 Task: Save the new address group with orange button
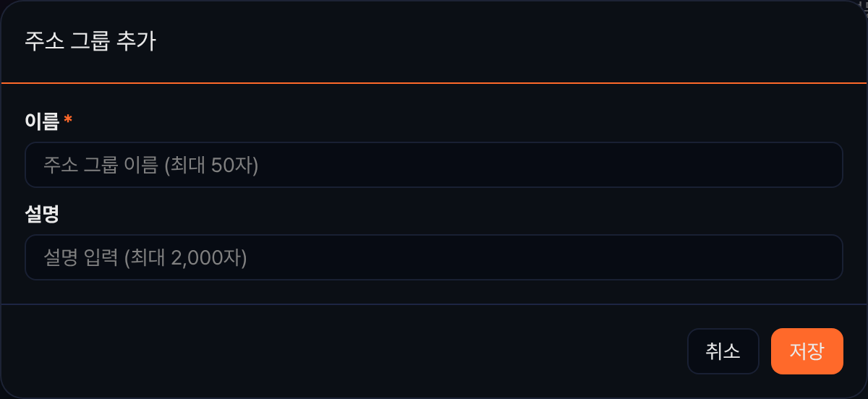[807, 351]
